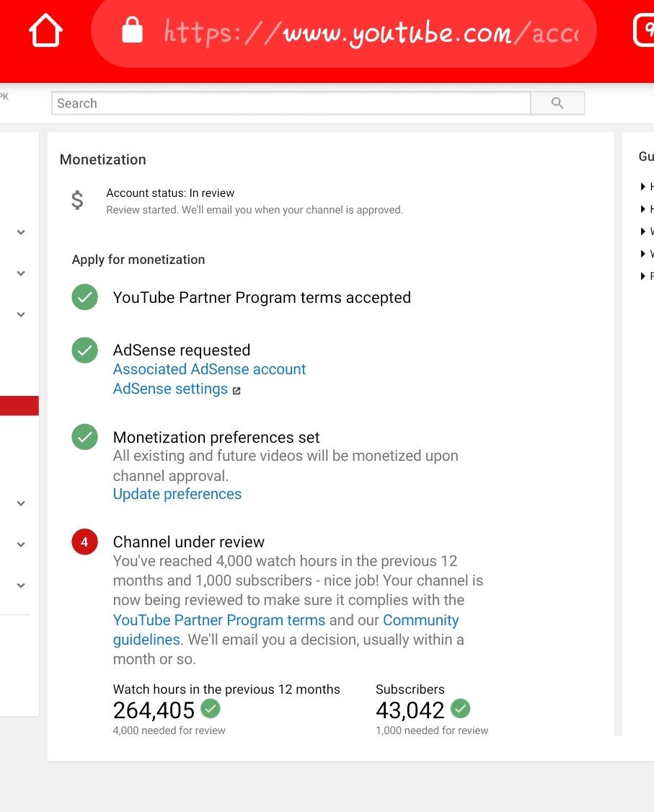Viewport: 654px width, 812px height.
Task: Open the browser tabs counter
Action: pyautogui.click(x=644, y=30)
